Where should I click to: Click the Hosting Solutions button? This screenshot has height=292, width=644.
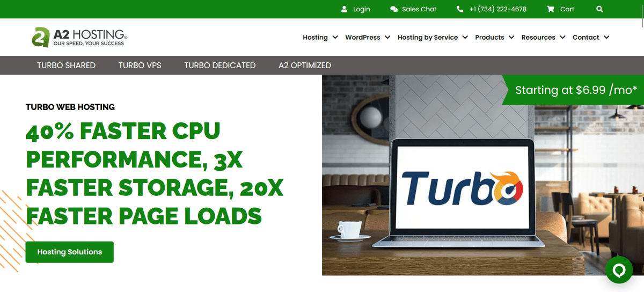pyautogui.click(x=70, y=252)
